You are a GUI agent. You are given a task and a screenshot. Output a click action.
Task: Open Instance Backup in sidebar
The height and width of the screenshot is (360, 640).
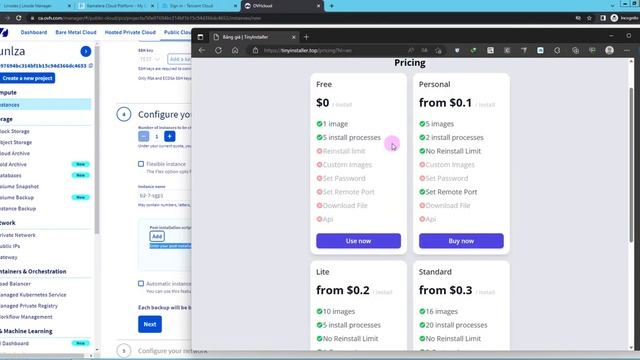18,209
